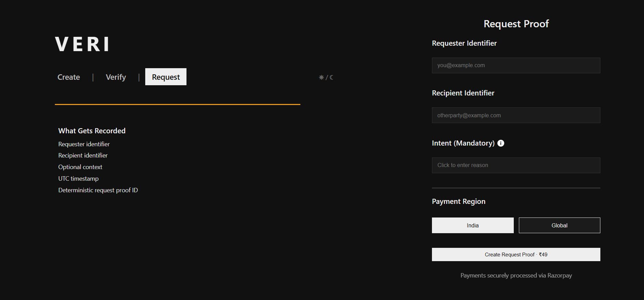Select the Request tab
644x300 pixels.
[x=166, y=77]
